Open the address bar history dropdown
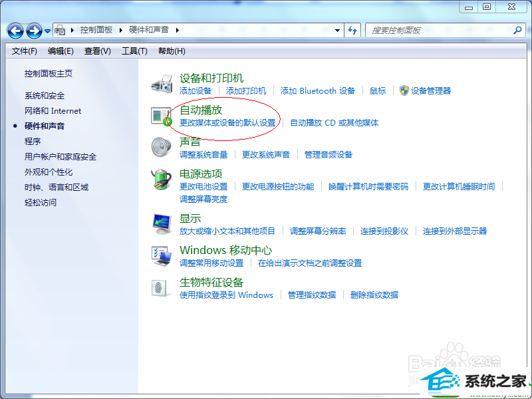The height and width of the screenshot is (399, 532). pos(337,31)
